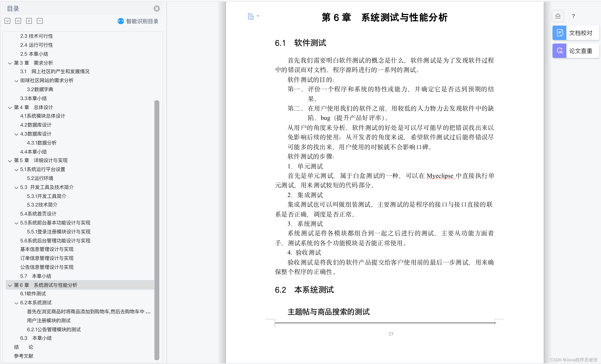Collapse 6.2本系统测试 chevron
601x364 pixels.
16,303
